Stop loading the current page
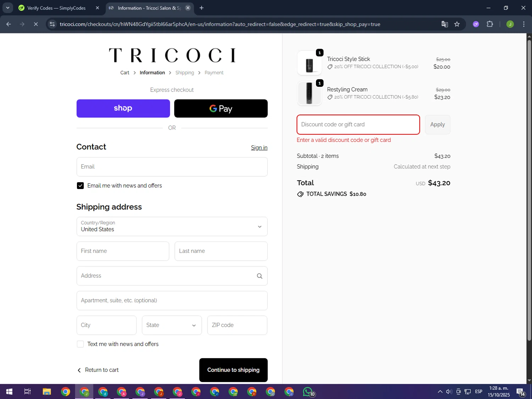Viewport: 532px width, 399px height. (x=36, y=24)
